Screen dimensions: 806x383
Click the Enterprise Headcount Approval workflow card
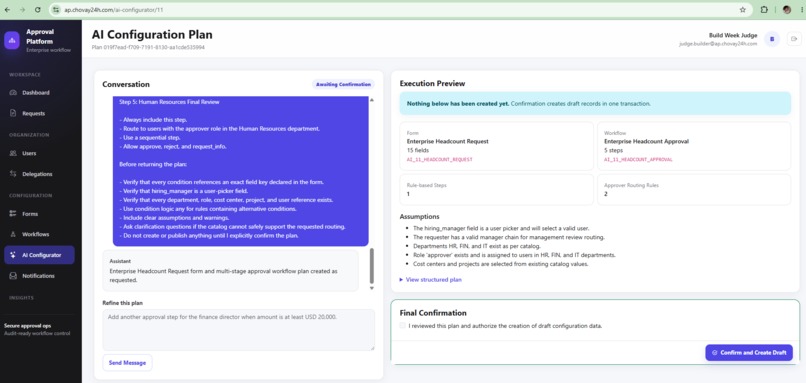point(694,146)
